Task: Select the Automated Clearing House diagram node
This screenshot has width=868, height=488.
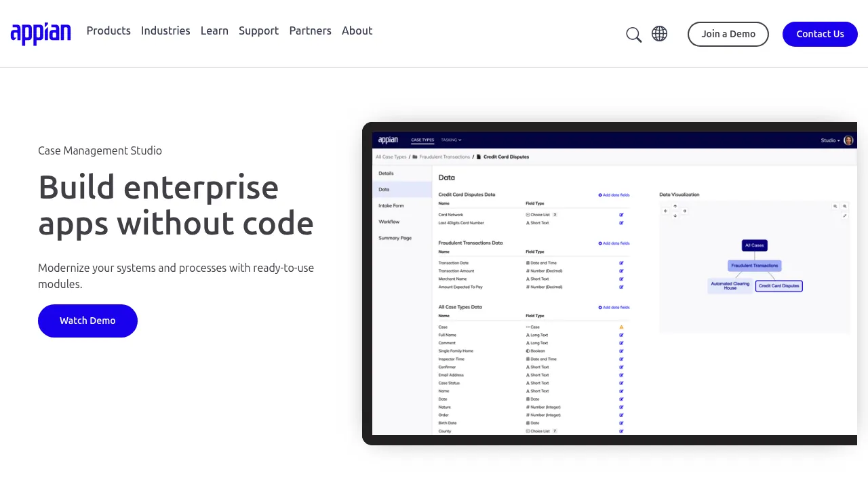Action: pyautogui.click(x=730, y=286)
